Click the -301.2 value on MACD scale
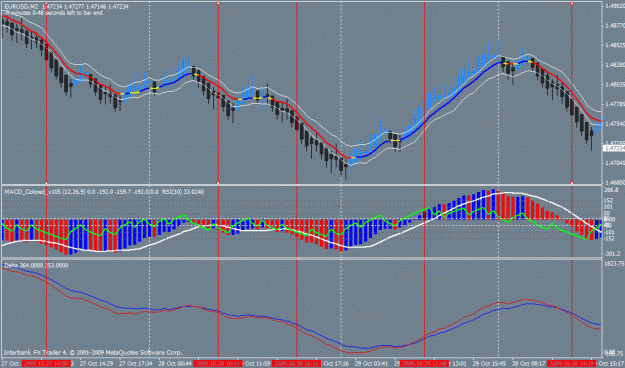This screenshot has width=625, height=368. pyautogui.click(x=612, y=254)
